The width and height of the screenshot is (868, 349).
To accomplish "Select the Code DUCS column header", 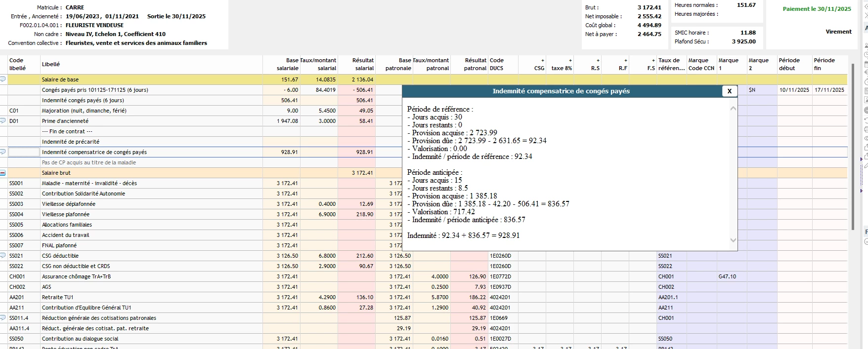I will [x=497, y=64].
